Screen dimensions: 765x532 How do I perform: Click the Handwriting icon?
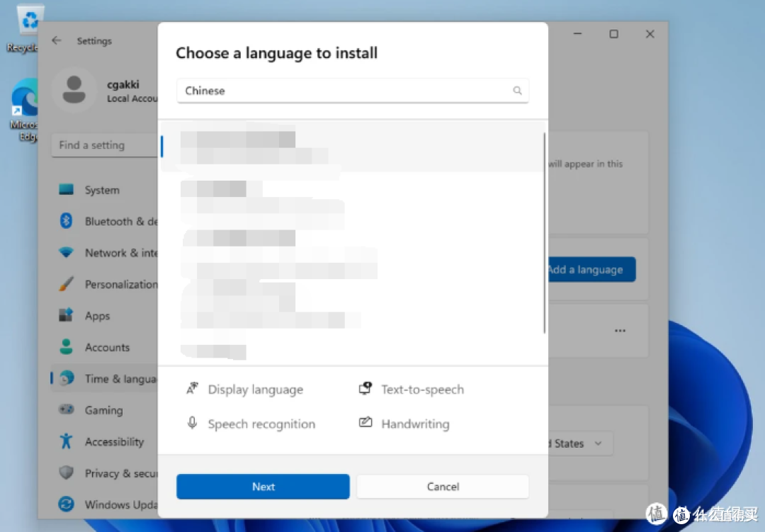(x=365, y=422)
